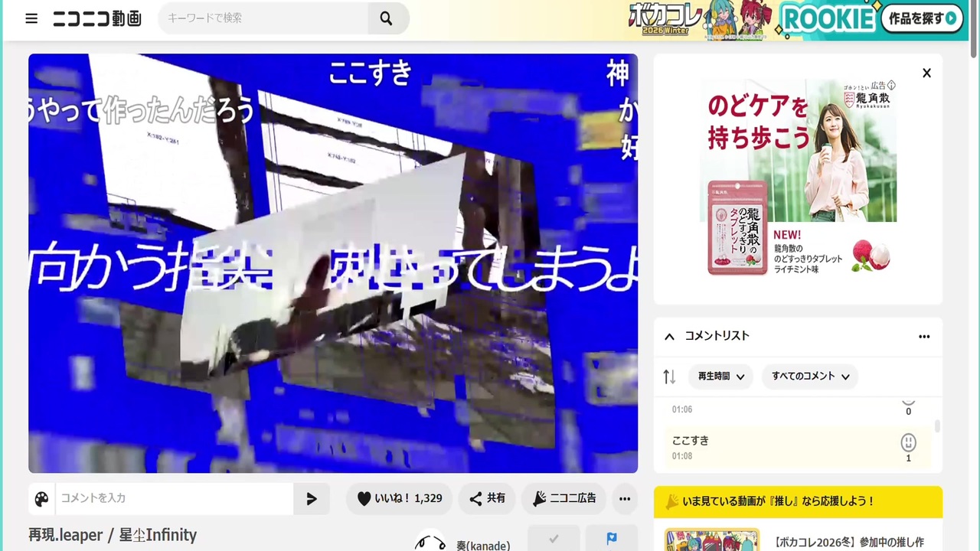Like the video with いいね！ button
The image size is (980, 551).
399,498
